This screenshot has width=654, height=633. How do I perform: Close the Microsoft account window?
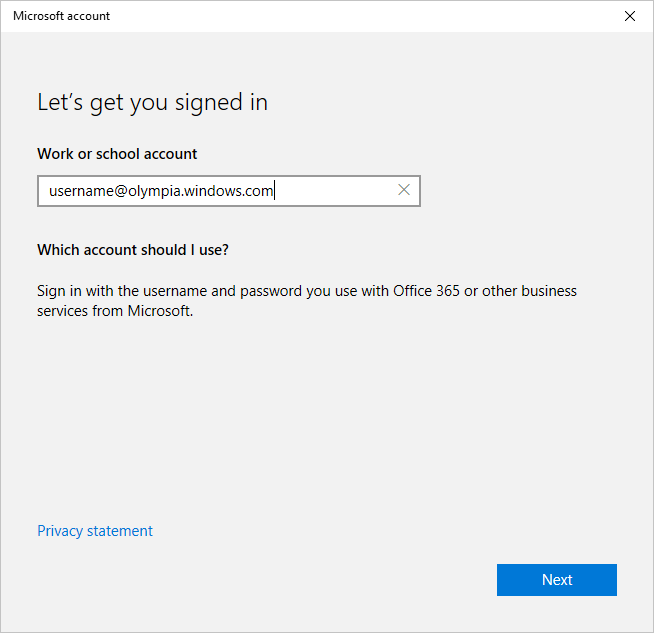tap(629, 16)
